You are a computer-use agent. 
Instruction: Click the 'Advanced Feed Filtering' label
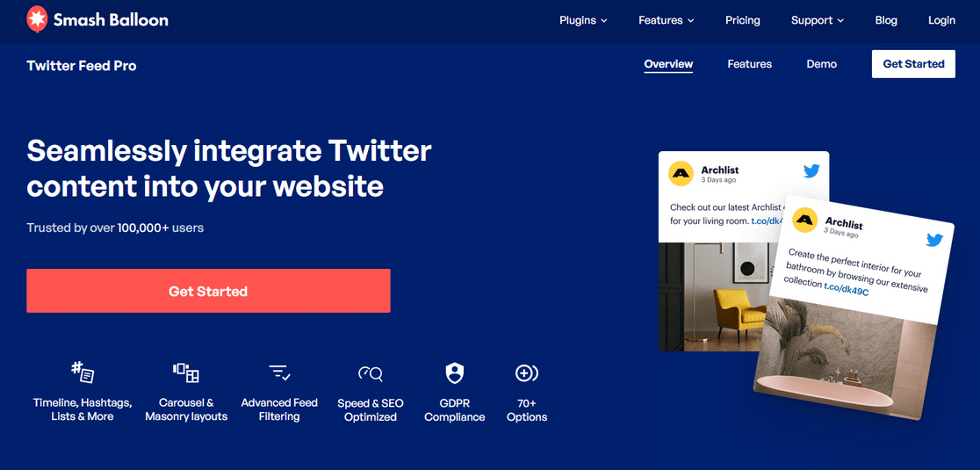279,409
